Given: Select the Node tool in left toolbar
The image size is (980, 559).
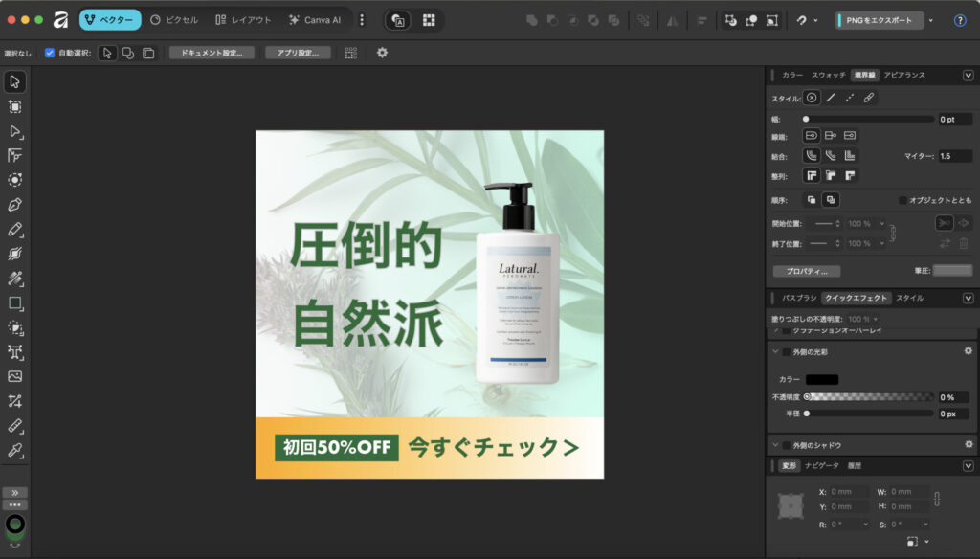Looking at the screenshot, I should click(x=15, y=131).
